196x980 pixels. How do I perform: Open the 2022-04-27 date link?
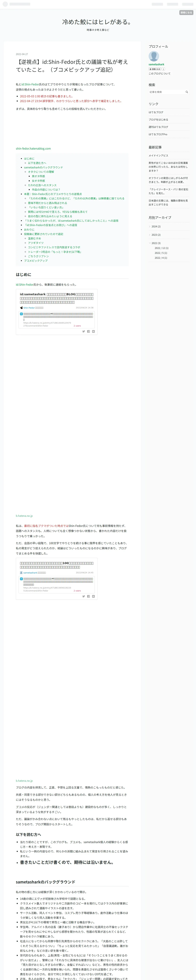click(22, 54)
